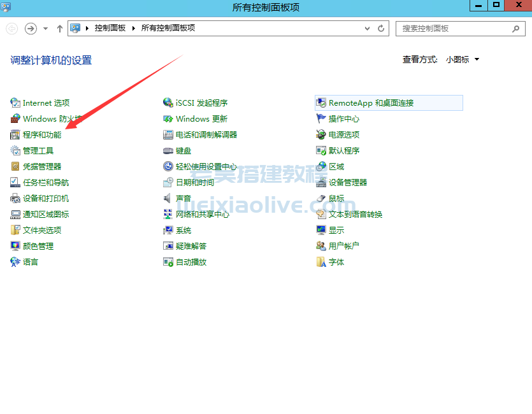Click the 网络和共享中心 icon
Screen dimensions: 532x414
coord(168,215)
